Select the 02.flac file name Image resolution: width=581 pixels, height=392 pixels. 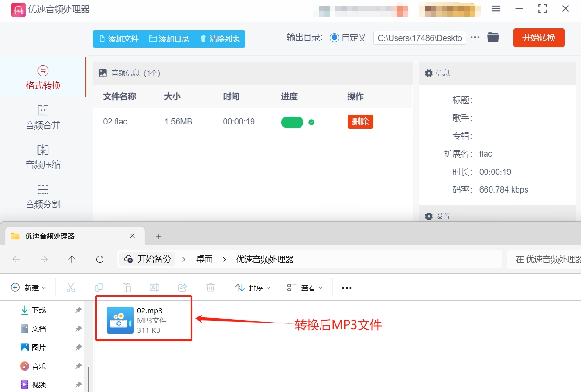[116, 122]
